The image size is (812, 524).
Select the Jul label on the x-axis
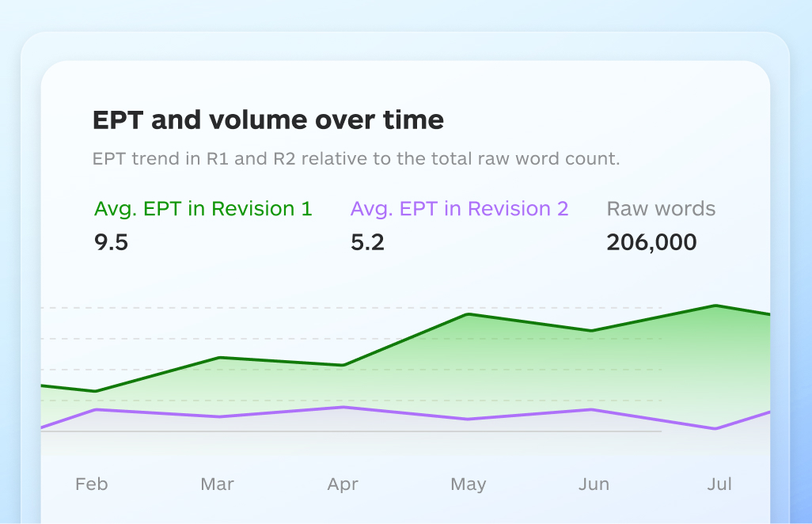point(719,484)
